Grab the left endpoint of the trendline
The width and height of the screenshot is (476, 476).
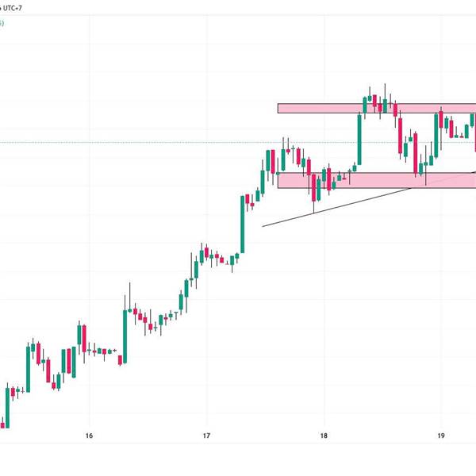(263, 226)
